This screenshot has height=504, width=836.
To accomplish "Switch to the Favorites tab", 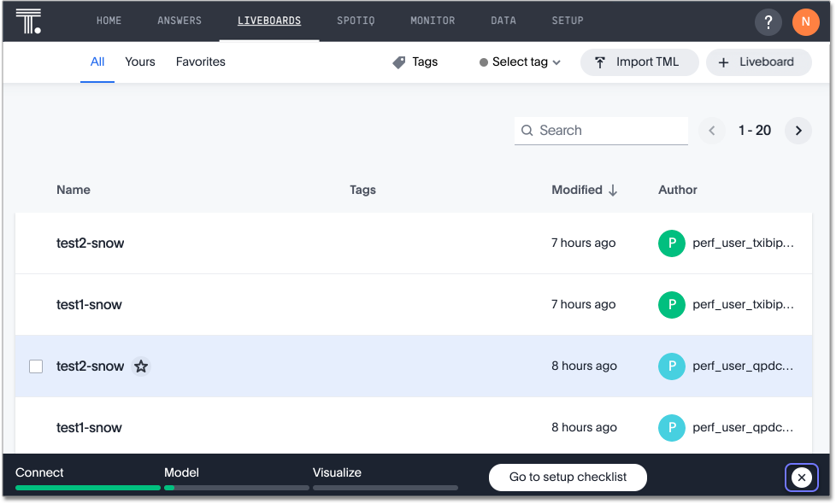I will point(201,62).
